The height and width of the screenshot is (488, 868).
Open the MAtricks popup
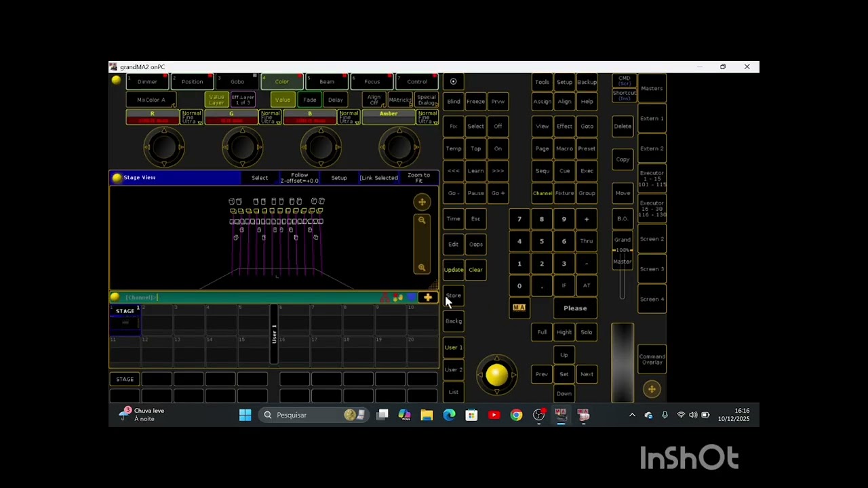pos(399,100)
